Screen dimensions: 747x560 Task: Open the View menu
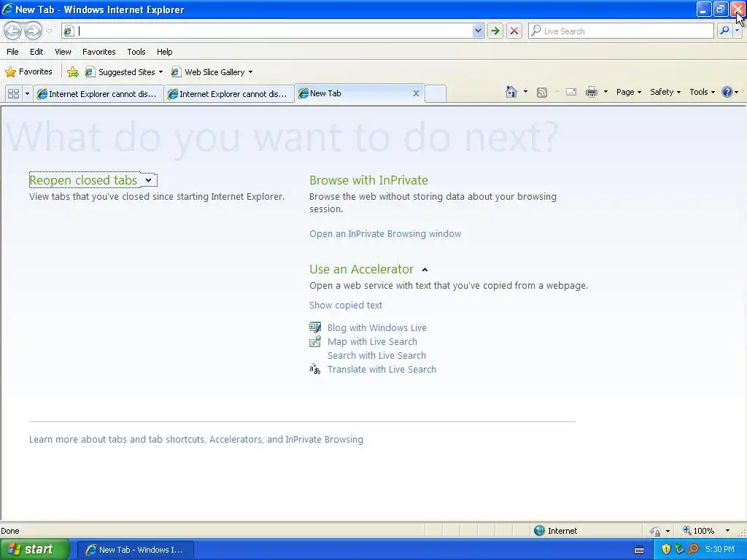[63, 52]
